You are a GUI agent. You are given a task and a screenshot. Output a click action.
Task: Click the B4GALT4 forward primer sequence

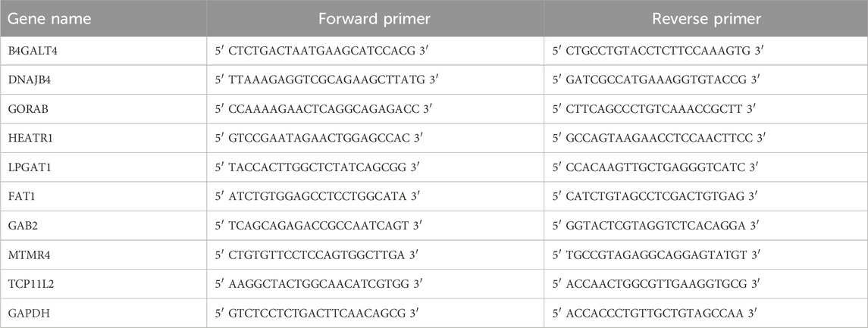pyautogui.click(x=322, y=51)
